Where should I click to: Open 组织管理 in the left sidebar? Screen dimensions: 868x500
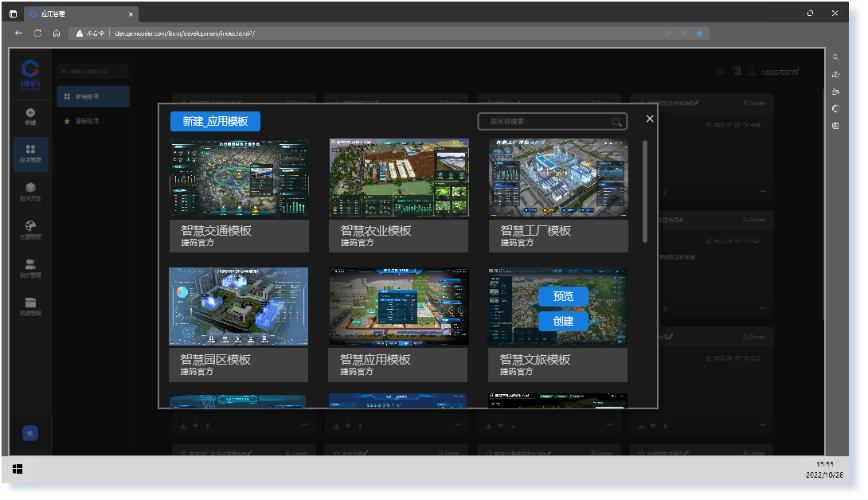(x=30, y=268)
